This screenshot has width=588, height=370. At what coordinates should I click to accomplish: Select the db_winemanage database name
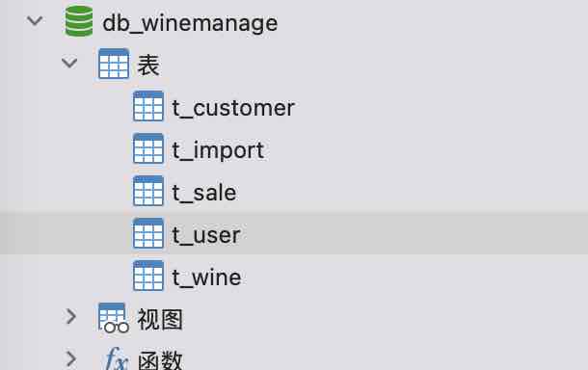tap(190, 23)
